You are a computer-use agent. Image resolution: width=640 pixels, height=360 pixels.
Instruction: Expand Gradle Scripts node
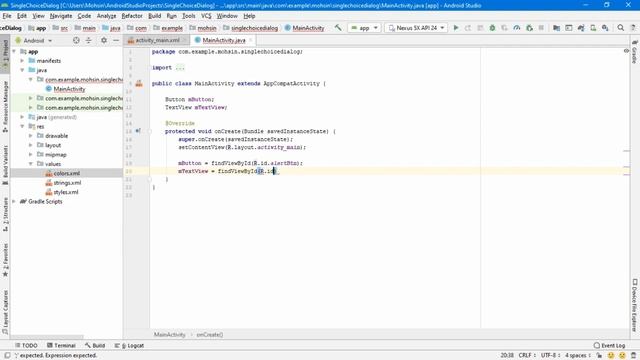coord(14,201)
